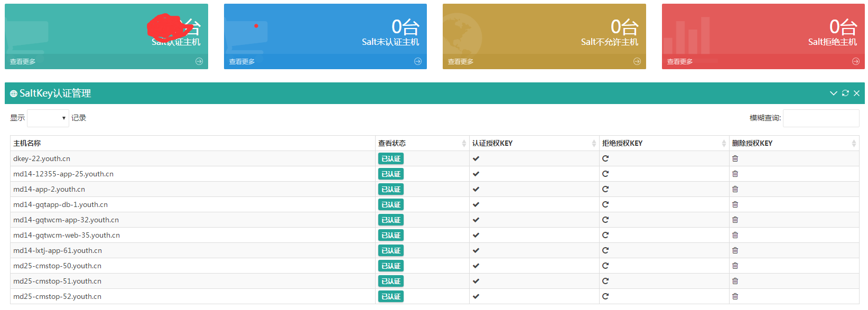Screen dimensions: 868x310
Task: Open 查看更多 on Salt不允许主机 card
Action: coord(461,61)
